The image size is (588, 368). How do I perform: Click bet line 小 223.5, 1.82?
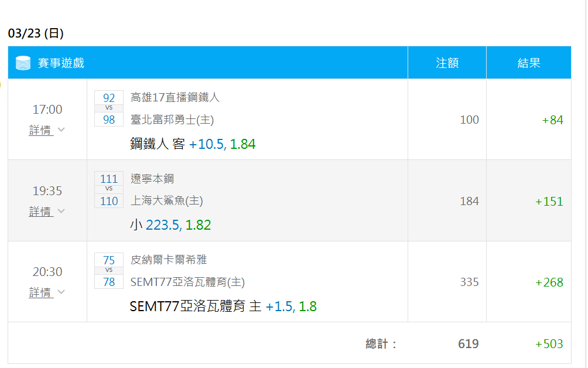pos(170,225)
